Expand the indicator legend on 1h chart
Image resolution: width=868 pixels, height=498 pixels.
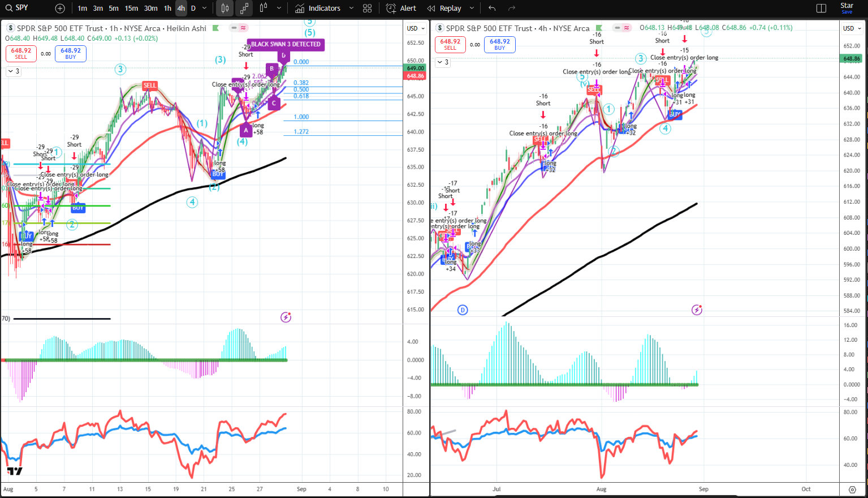(x=13, y=71)
